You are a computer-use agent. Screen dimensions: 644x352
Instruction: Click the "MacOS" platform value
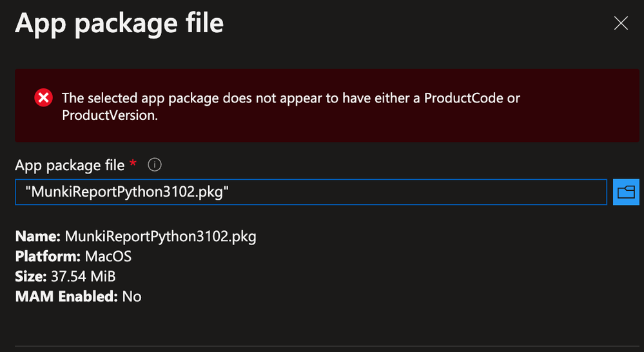[x=108, y=257]
